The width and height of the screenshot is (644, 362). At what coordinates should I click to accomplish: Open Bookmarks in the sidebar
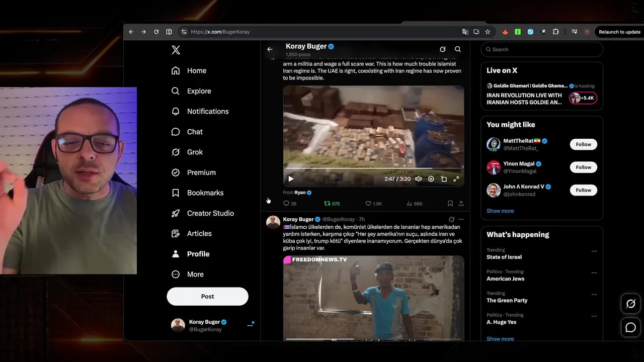[198, 193]
